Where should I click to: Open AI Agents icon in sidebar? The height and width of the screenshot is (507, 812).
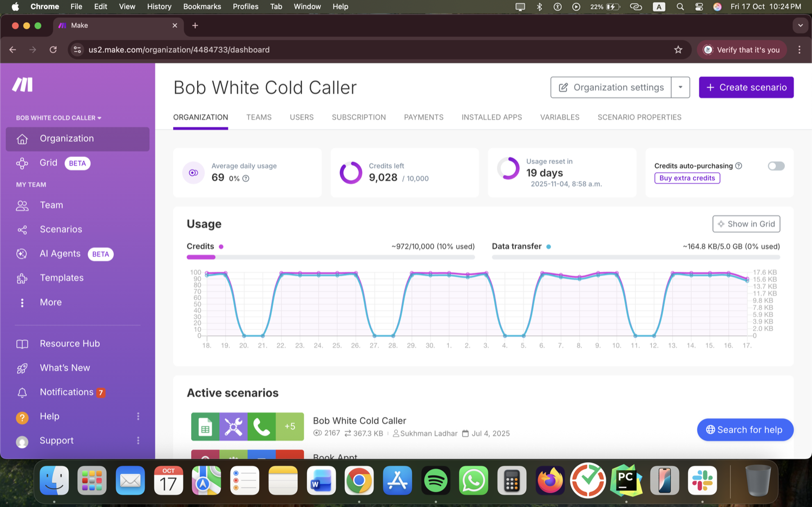(22, 254)
